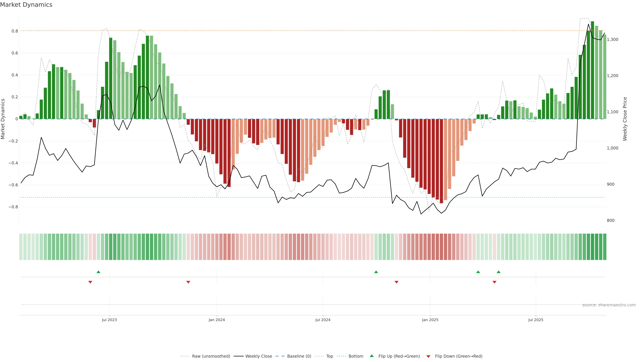Hide the Bottom threshold line via legend
644x362 pixels.
tap(356, 356)
